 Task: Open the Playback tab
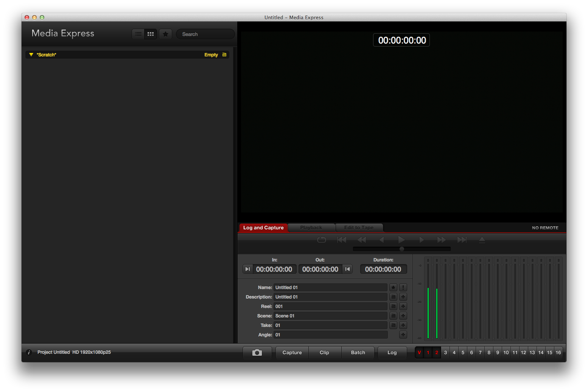click(x=311, y=228)
